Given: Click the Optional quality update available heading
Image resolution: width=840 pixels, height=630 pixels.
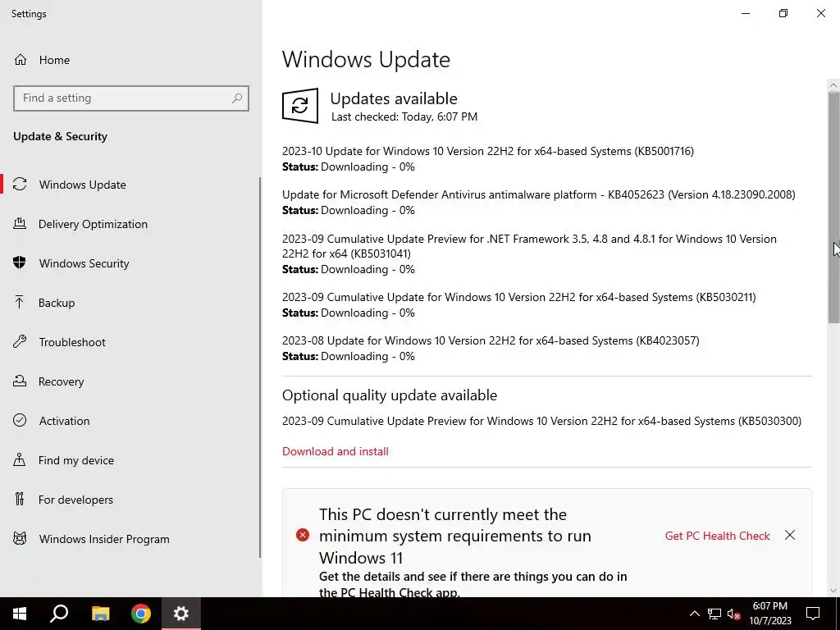Looking at the screenshot, I should (x=390, y=395).
